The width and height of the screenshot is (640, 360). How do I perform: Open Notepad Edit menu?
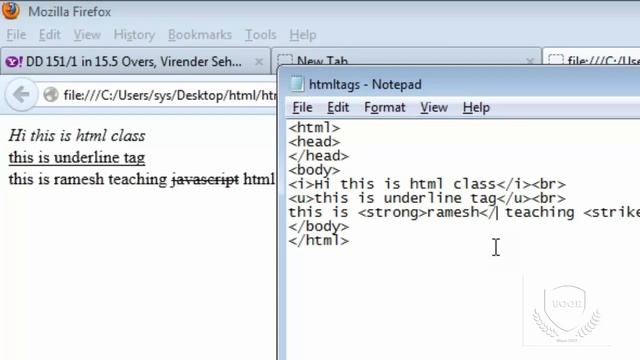(338, 107)
